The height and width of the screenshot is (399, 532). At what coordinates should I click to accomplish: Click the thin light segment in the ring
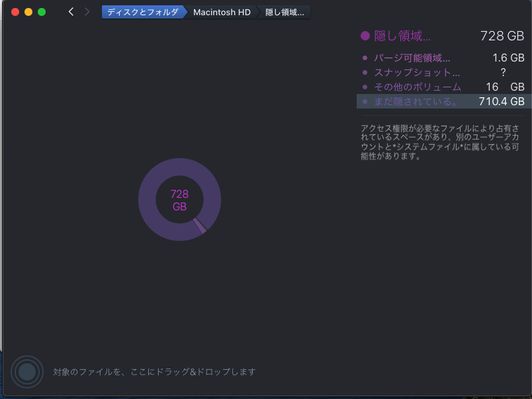[200, 226]
